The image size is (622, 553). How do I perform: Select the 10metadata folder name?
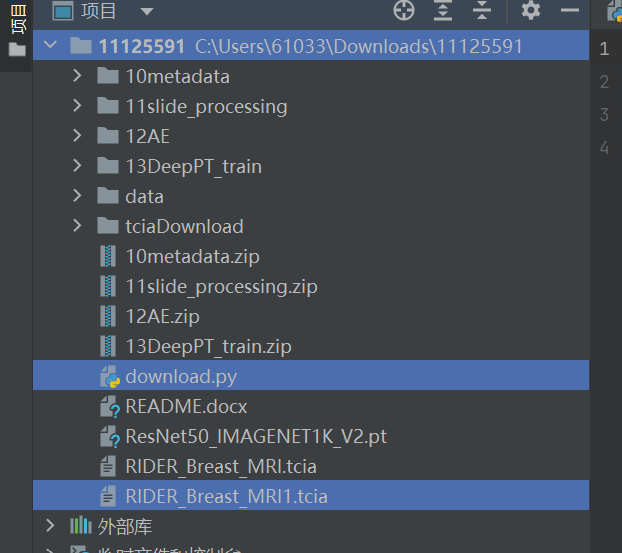pos(177,76)
